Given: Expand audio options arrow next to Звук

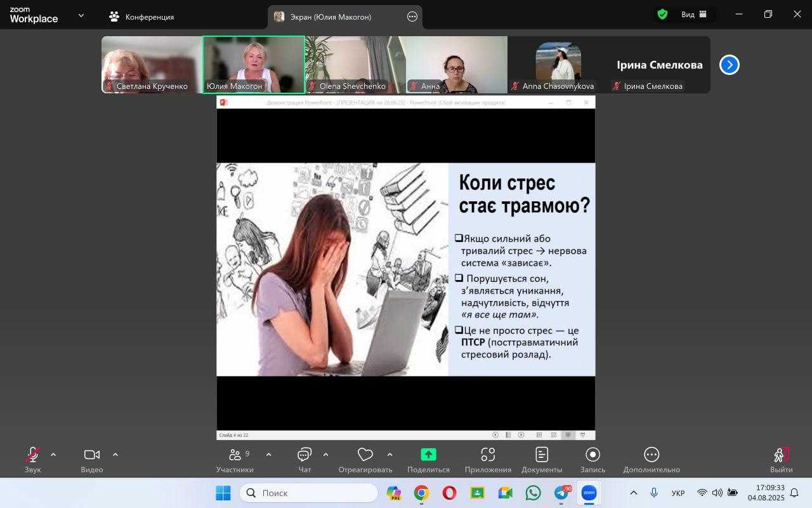Looking at the screenshot, I should (x=53, y=455).
